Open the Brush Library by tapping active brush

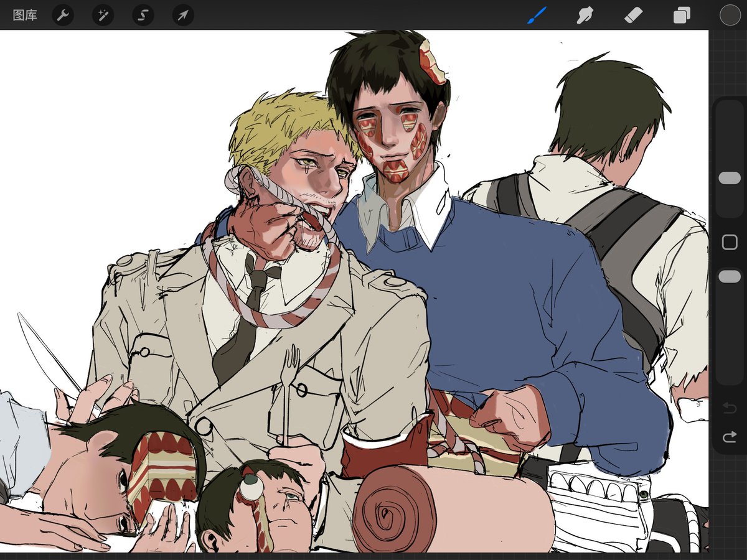point(537,15)
